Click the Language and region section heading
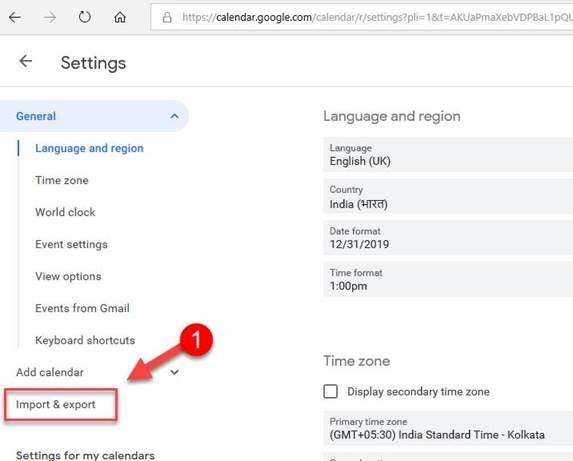 392,116
